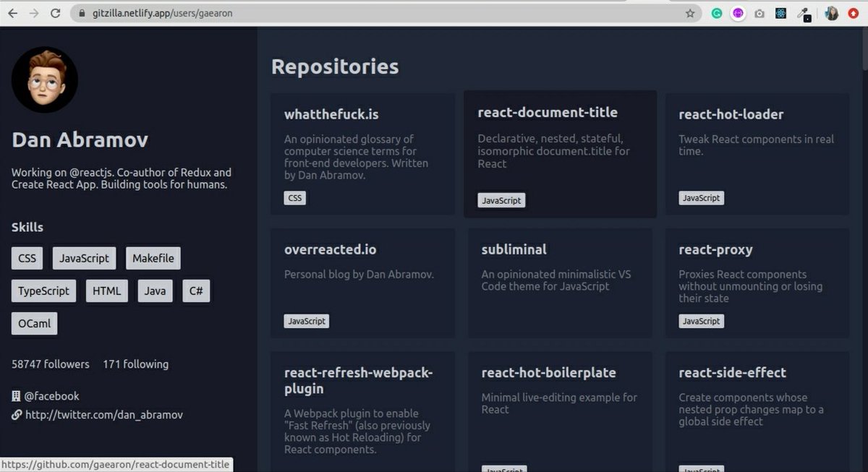Click JavaScript tag on react-document-title card

pos(501,201)
